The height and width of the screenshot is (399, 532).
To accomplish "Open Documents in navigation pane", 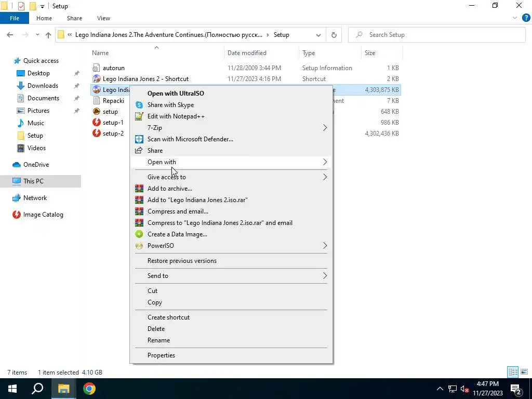I will [43, 98].
